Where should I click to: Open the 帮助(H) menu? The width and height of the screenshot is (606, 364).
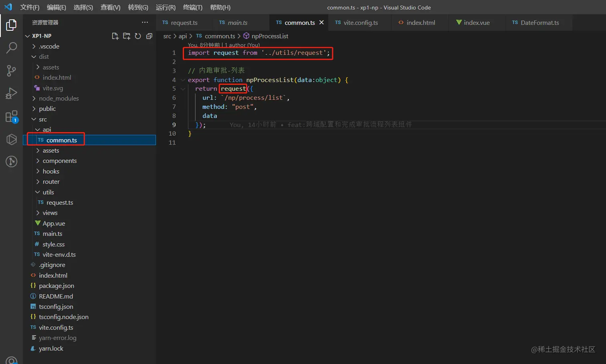coord(220,7)
